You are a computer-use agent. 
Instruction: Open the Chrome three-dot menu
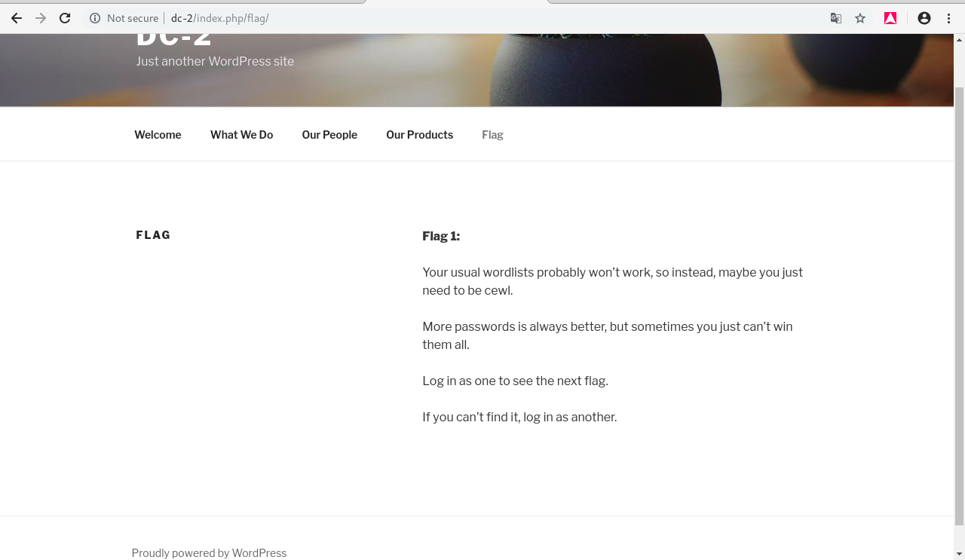(949, 18)
